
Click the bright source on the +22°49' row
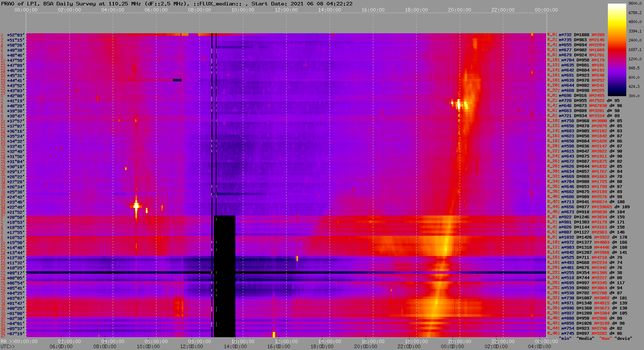coord(136,206)
